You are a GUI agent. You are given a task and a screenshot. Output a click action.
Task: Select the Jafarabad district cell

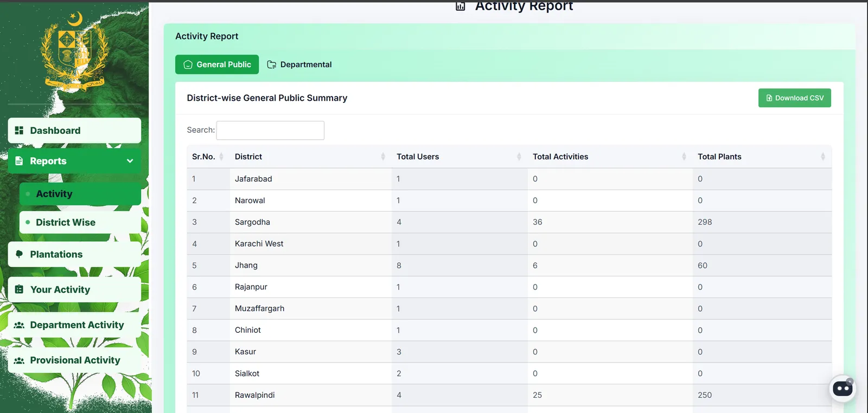point(310,179)
